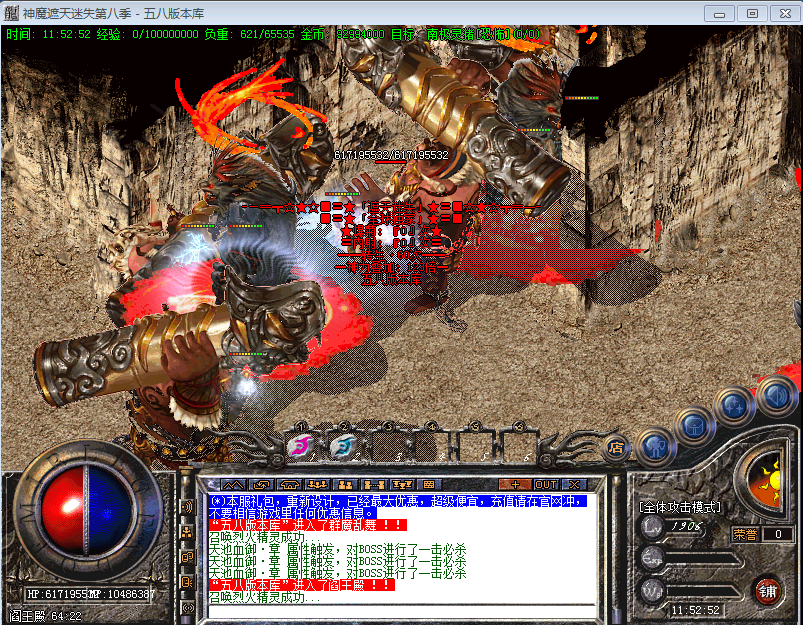Click the telephone-shaped icon in chat toolbar
The image size is (803, 625).
(289, 485)
